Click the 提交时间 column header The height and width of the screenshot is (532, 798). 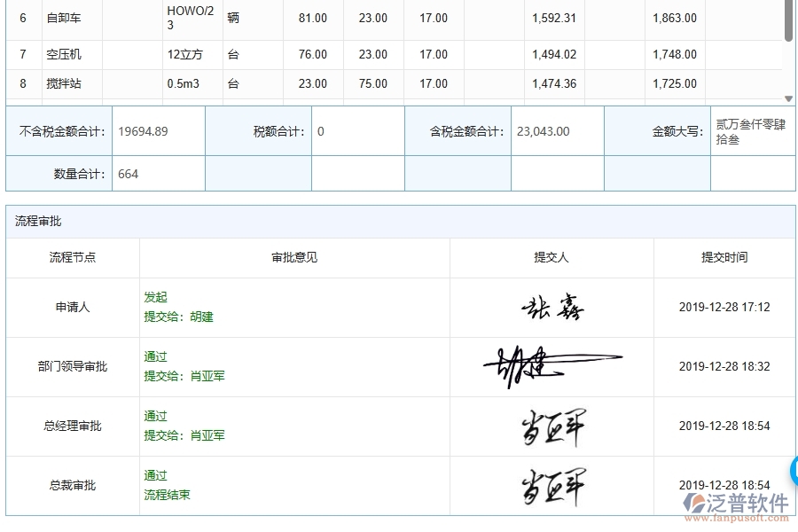(724, 258)
